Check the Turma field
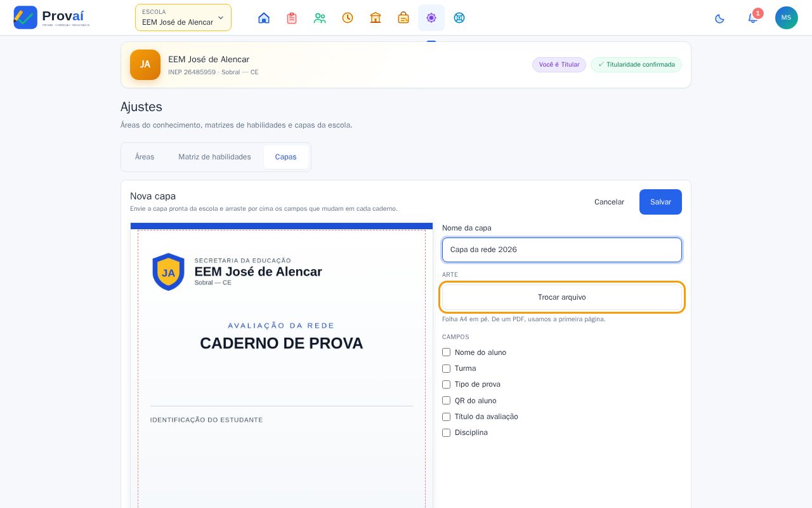This screenshot has width=812, height=508. click(446, 368)
